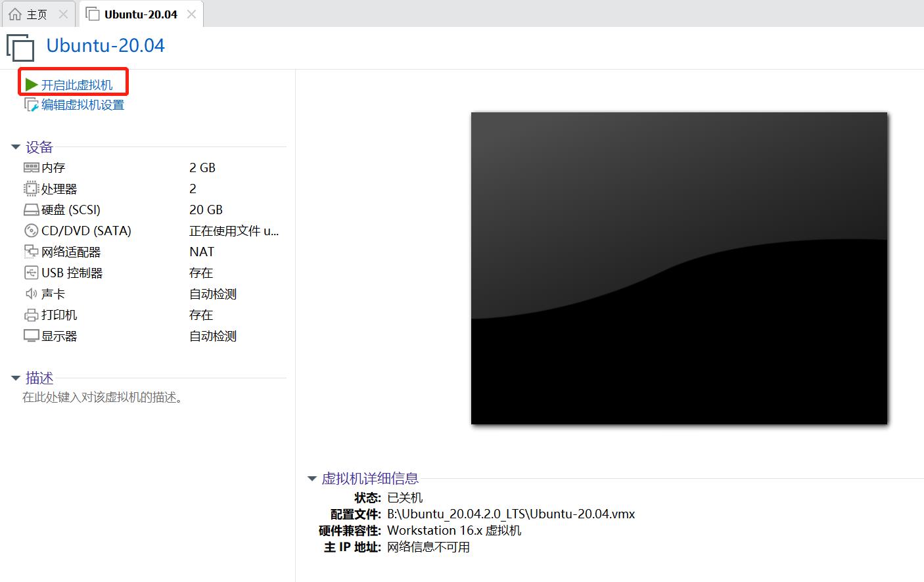
Task: Switch to the 主页 home tab
Action: (38, 14)
